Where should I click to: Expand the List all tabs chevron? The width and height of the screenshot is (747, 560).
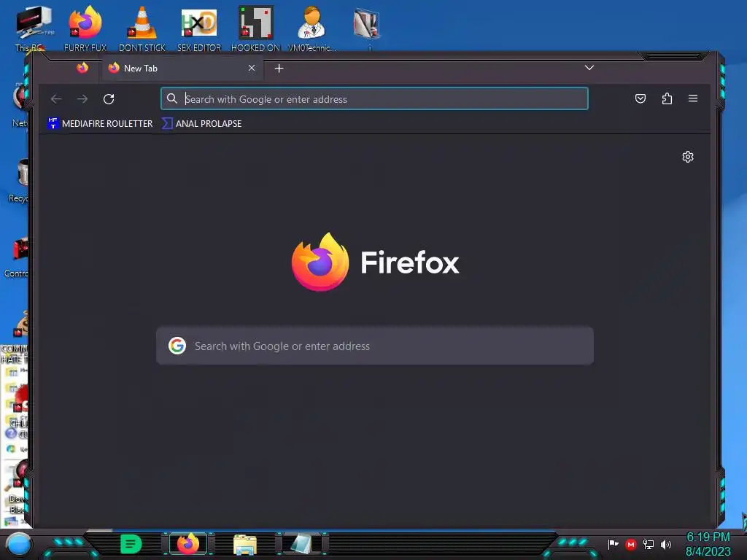pos(589,68)
